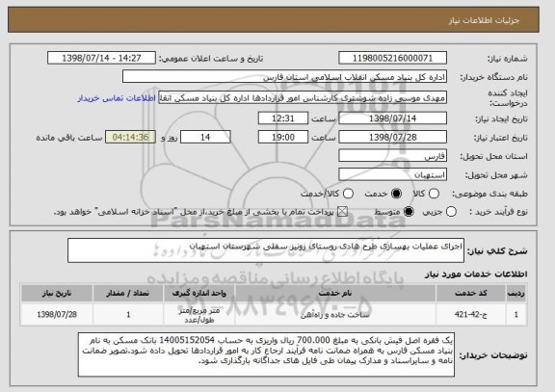Click the ردیف column header
555x392 pixels.
(x=516, y=294)
